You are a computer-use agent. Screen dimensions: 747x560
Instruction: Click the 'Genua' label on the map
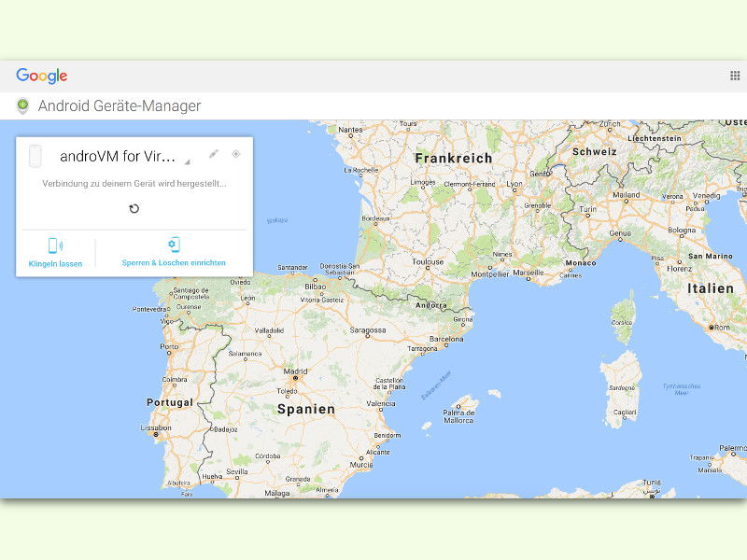(x=620, y=233)
